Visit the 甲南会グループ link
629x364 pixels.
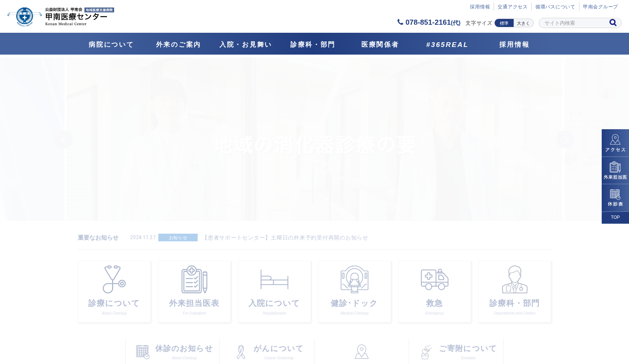(600, 6)
